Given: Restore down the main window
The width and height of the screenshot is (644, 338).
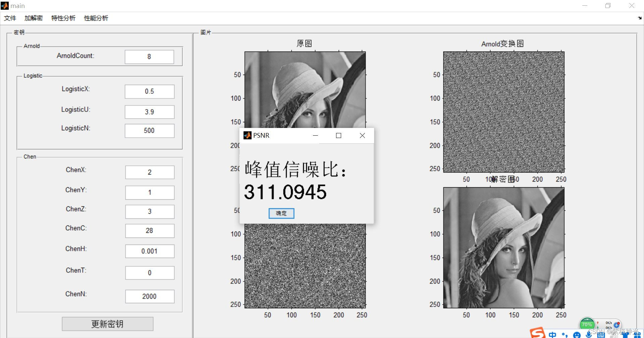Looking at the screenshot, I should (608, 6).
